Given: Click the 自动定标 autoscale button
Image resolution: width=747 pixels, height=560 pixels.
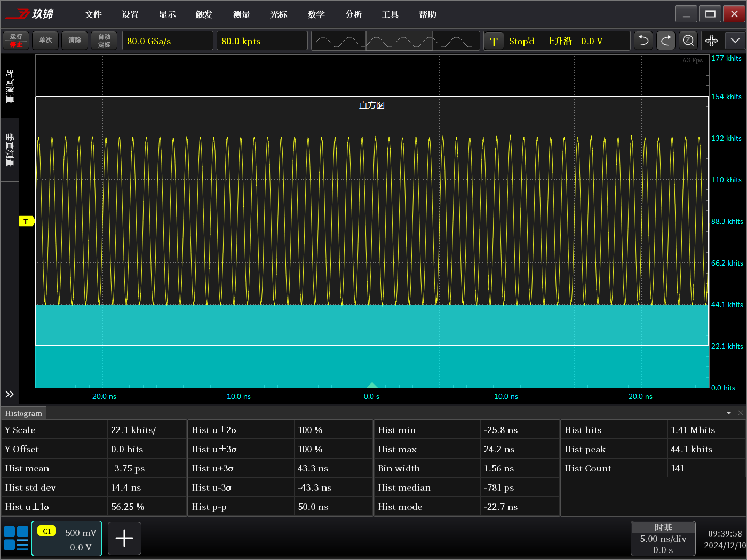Looking at the screenshot, I should tap(104, 41).
